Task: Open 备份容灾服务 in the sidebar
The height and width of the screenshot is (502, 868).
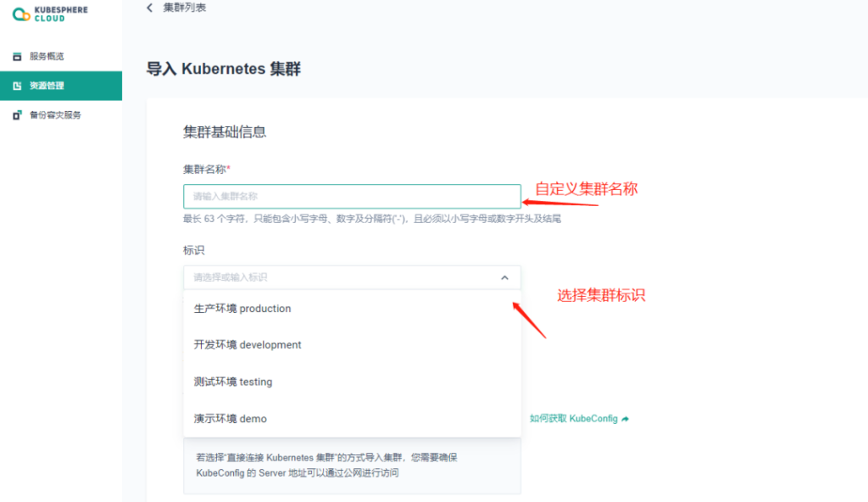Action: click(55, 115)
